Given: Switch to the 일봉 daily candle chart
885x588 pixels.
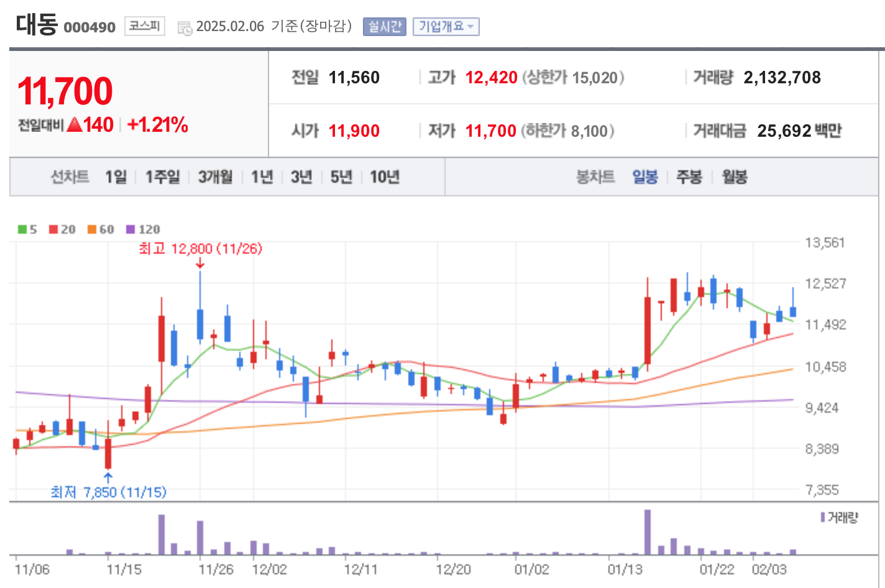Looking at the screenshot, I should coord(645,177).
